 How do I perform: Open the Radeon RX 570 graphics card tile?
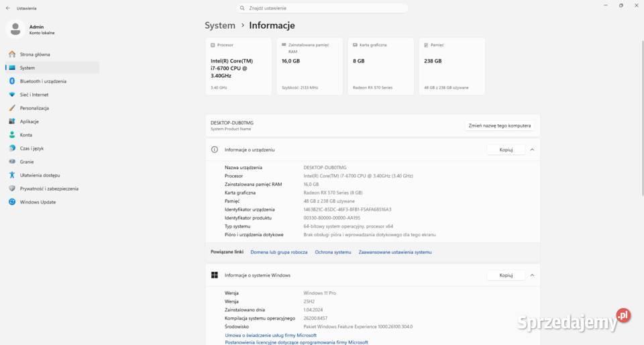click(380, 66)
